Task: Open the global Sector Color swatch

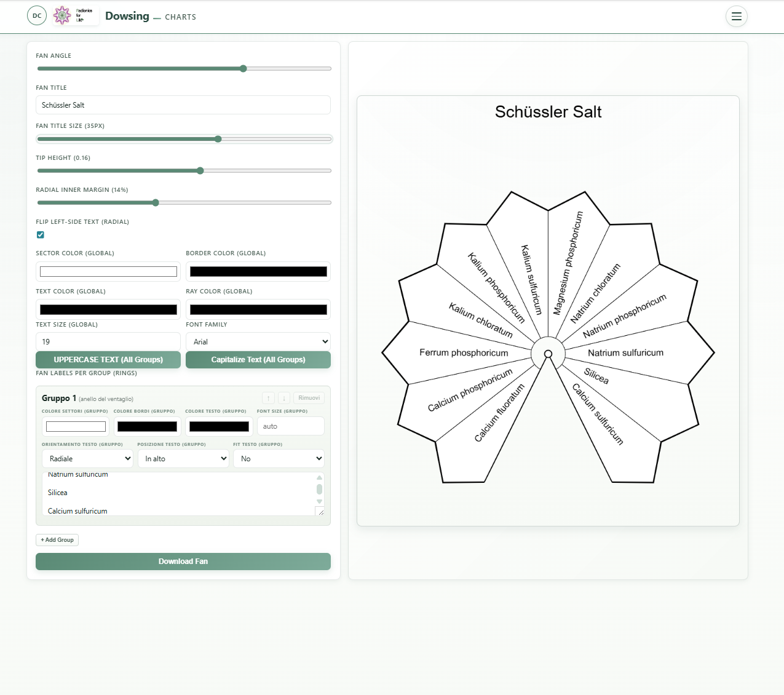Action: pos(108,272)
